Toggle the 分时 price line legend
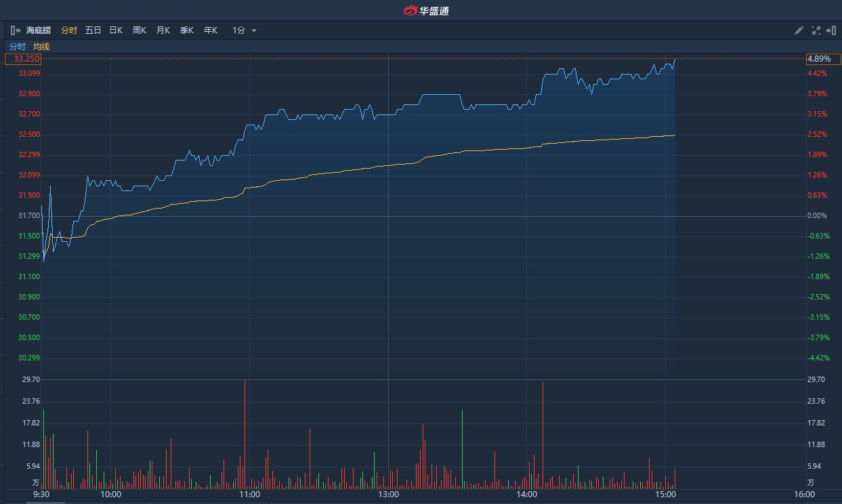 click(x=17, y=47)
